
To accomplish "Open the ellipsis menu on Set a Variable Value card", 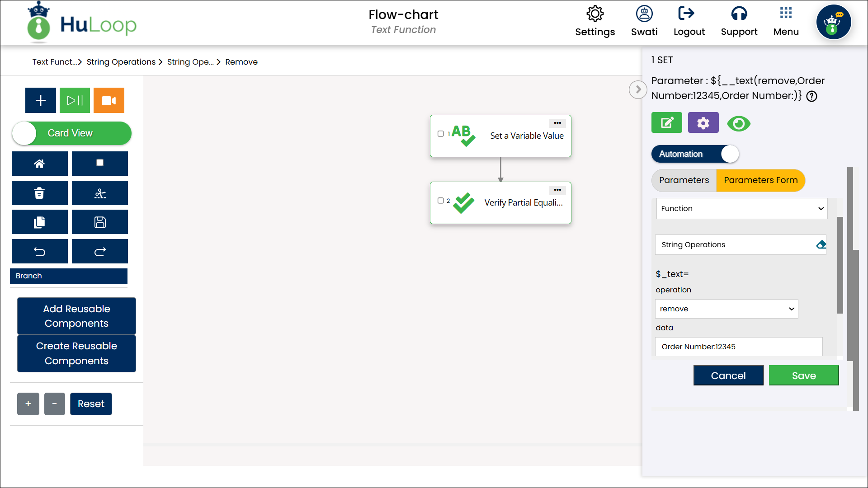I will pyautogui.click(x=557, y=123).
